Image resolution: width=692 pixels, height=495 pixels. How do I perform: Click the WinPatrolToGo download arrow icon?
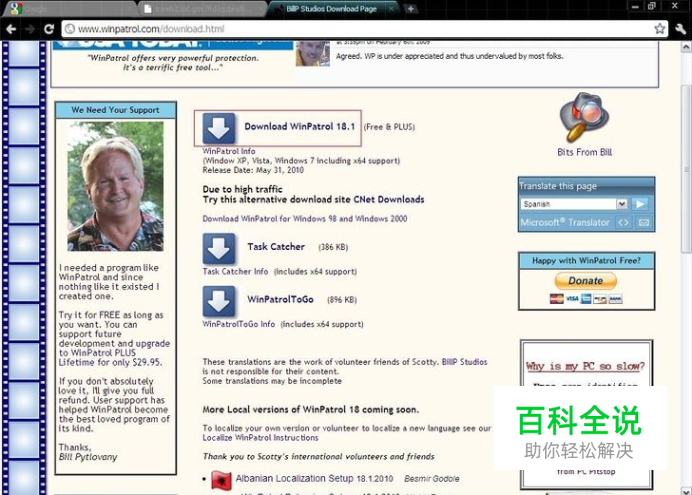click(x=218, y=301)
